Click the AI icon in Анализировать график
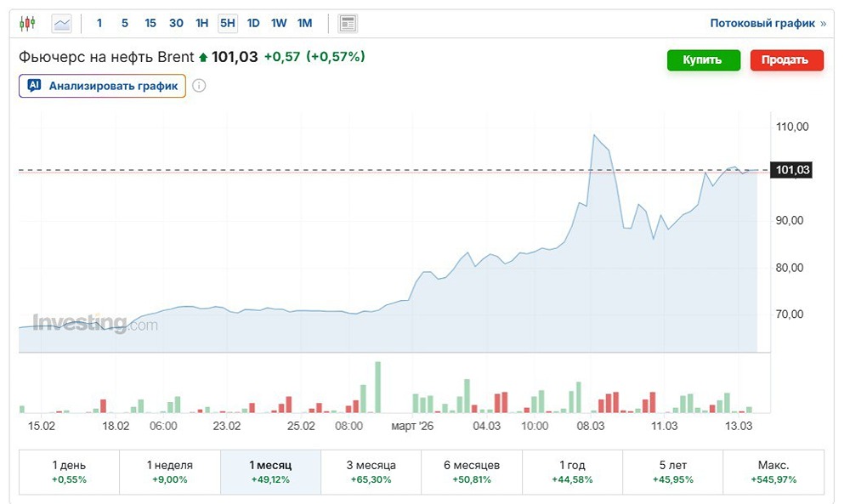Viewport: 850px width, 504px height. point(35,86)
